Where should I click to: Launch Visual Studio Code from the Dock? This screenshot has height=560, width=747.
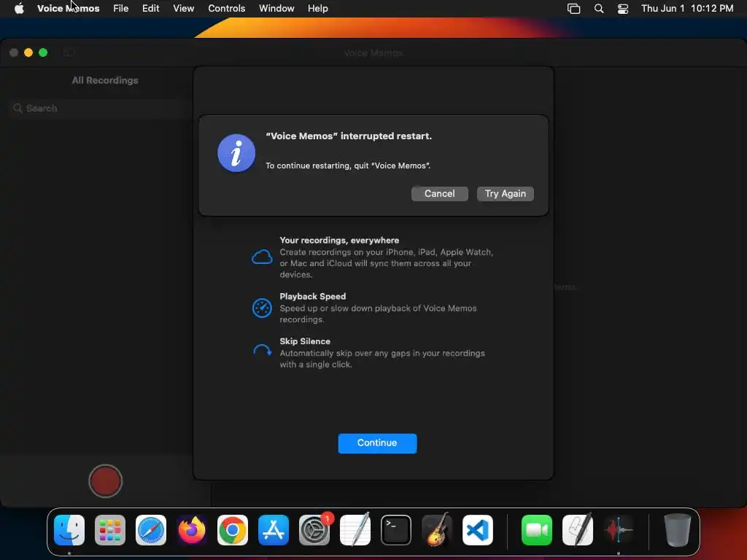click(478, 530)
